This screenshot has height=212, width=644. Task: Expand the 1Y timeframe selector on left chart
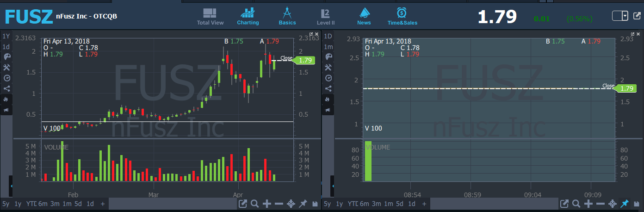[6, 36]
